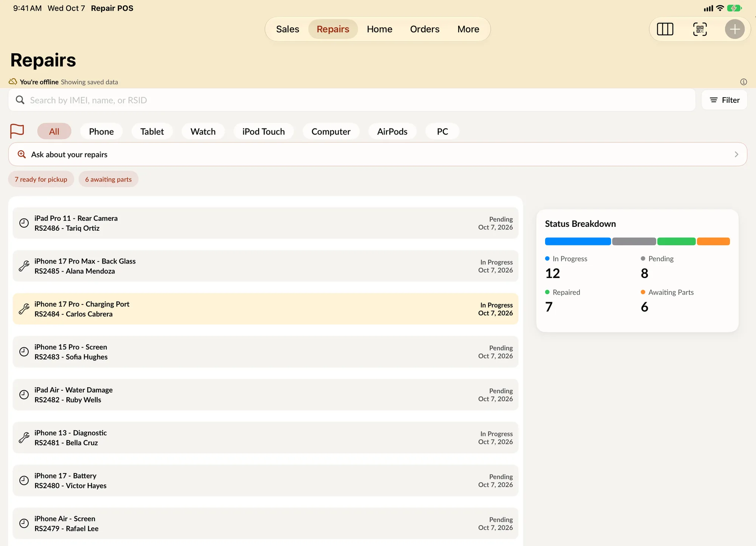Click the Pending count 8

tap(644, 273)
